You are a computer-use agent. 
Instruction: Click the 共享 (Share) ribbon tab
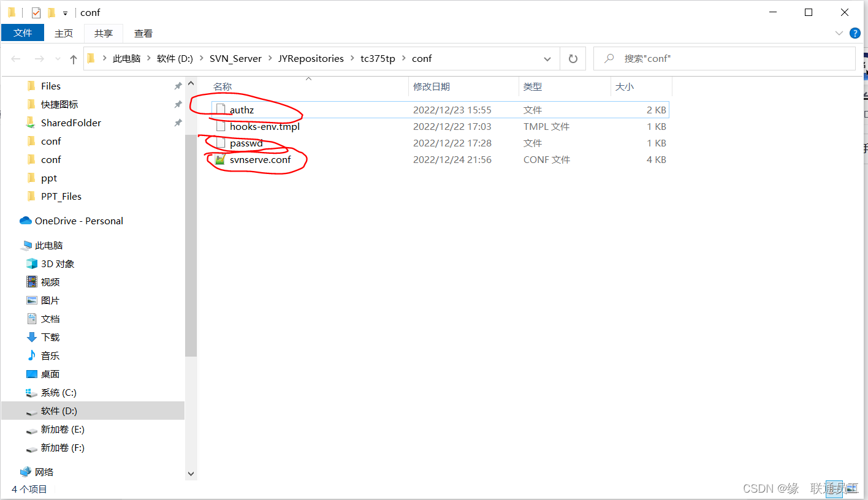[x=103, y=33]
